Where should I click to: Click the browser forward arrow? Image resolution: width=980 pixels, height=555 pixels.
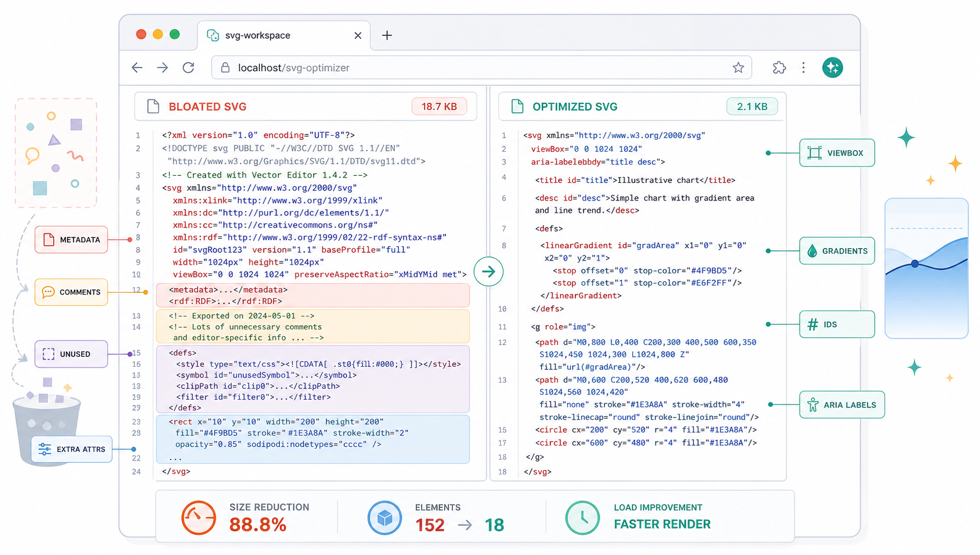[x=162, y=68]
